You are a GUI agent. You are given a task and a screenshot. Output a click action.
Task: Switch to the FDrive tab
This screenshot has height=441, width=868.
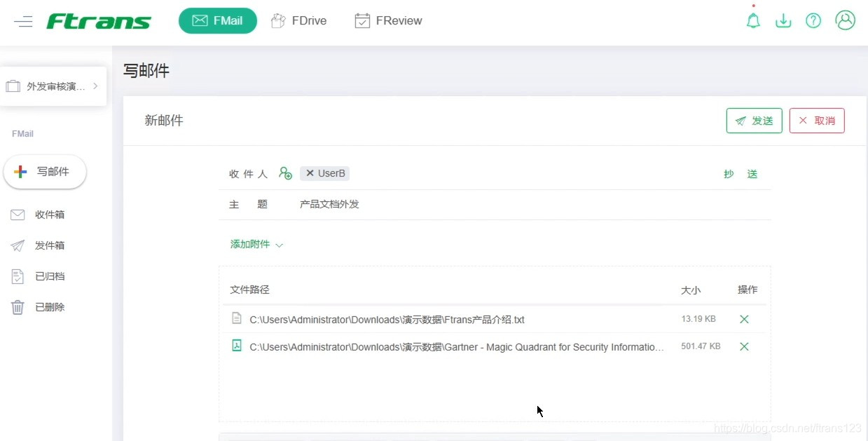(299, 20)
